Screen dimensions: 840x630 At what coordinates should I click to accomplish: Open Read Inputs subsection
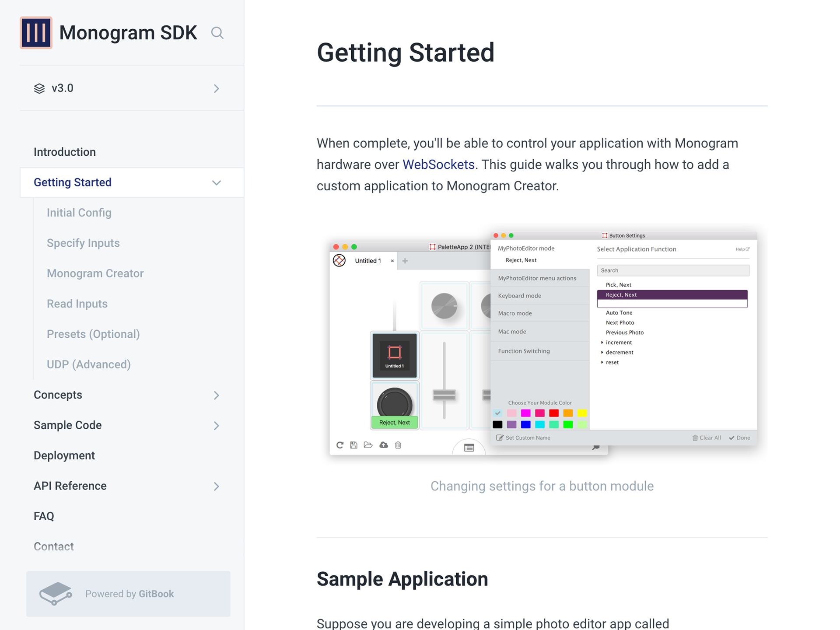click(x=77, y=304)
